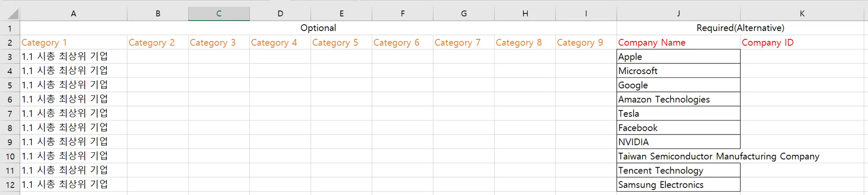
Task: Click the Taiwan Semiconductor Manufacturing Company cell
Action: coord(678,157)
